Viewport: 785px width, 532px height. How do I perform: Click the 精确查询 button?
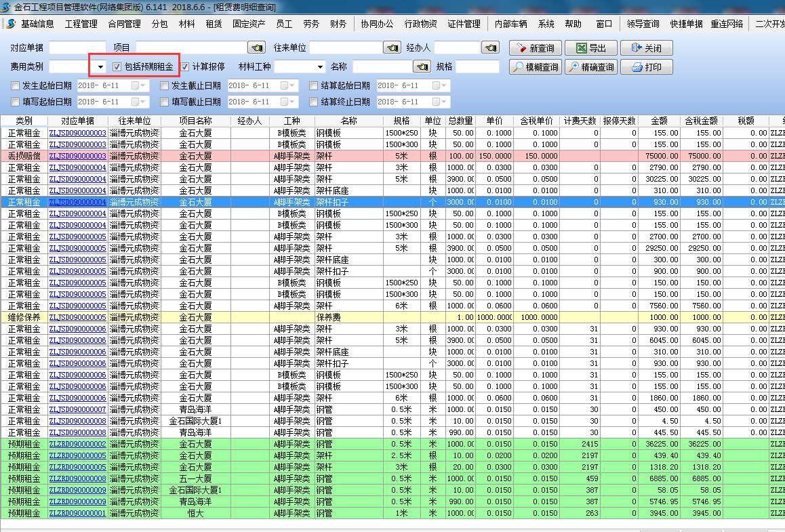tap(590, 67)
